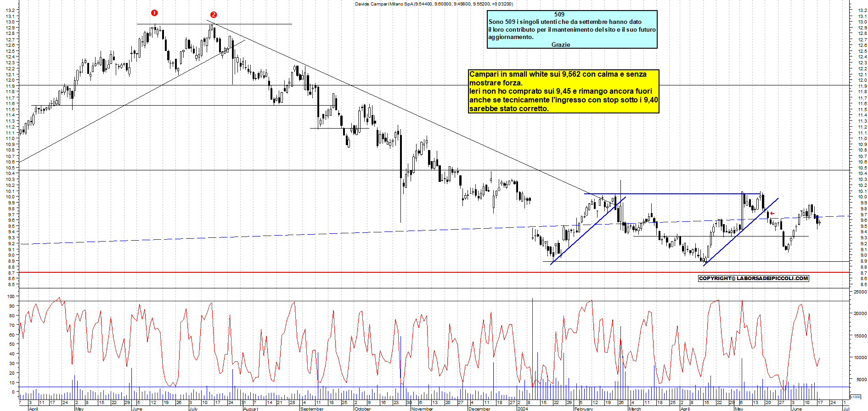The image size is (868, 411).
Task: Click the "90" oscillator scale label
Action: [x=11, y=306]
